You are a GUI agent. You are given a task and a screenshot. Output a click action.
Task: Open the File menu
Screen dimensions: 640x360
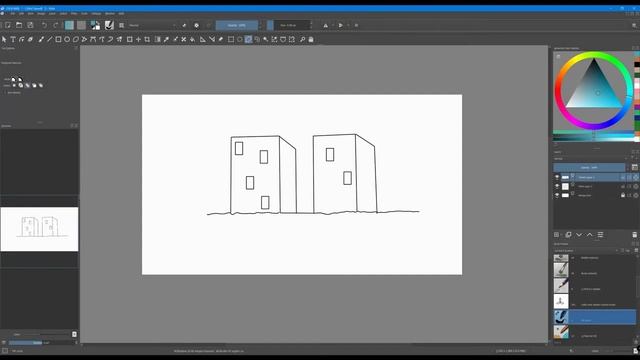[13, 13]
